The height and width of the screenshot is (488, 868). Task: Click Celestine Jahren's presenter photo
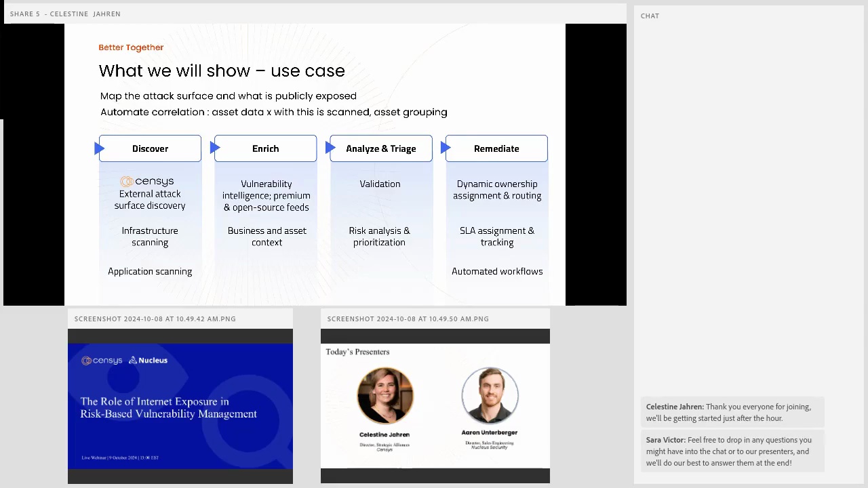[x=385, y=396]
